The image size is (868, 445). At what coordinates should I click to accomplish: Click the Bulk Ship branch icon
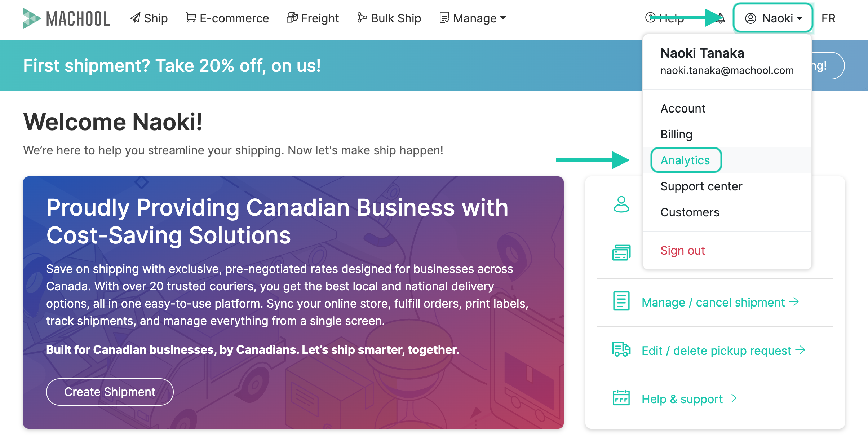pyautogui.click(x=362, y=18)
